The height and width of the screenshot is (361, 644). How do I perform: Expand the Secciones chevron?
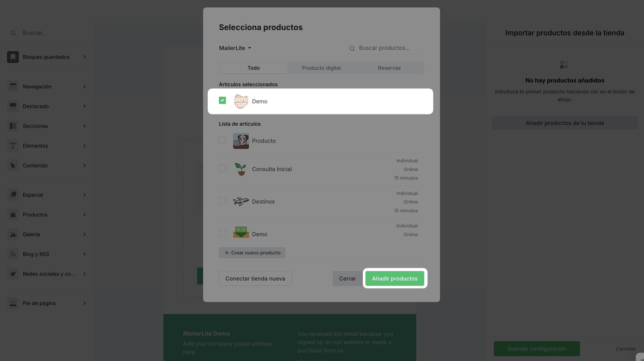(84, 126)
